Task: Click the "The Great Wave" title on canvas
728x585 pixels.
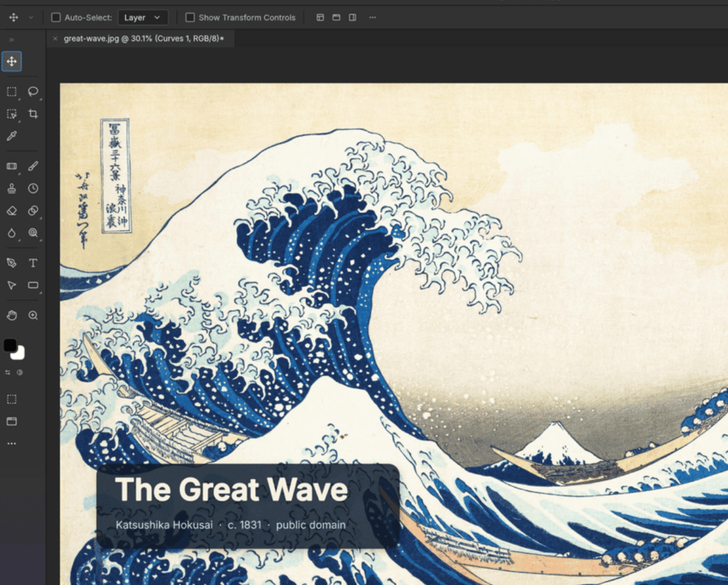Action: (x=231, y=490)
